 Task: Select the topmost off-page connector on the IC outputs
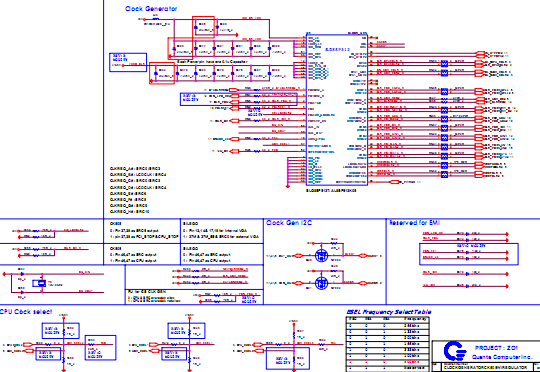pyautogui.click(x=480, y=54)
